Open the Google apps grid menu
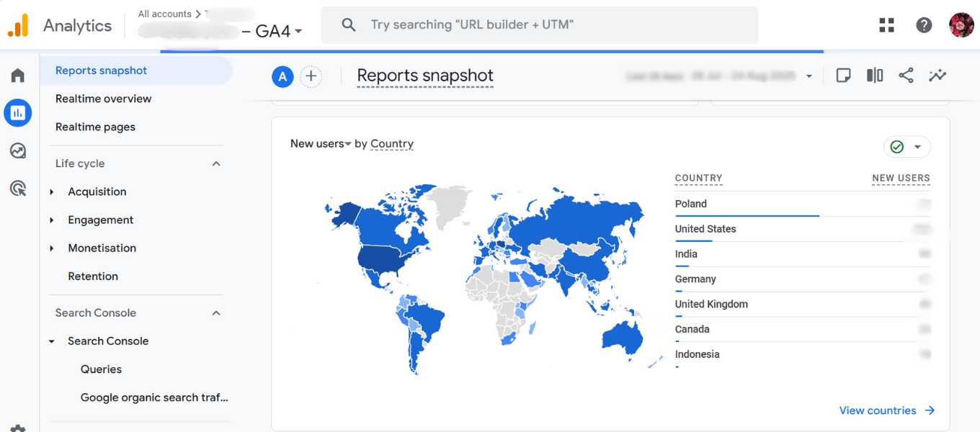Image resolution: width=980 pixels, height=432 pixels. [x=886, y=24]
